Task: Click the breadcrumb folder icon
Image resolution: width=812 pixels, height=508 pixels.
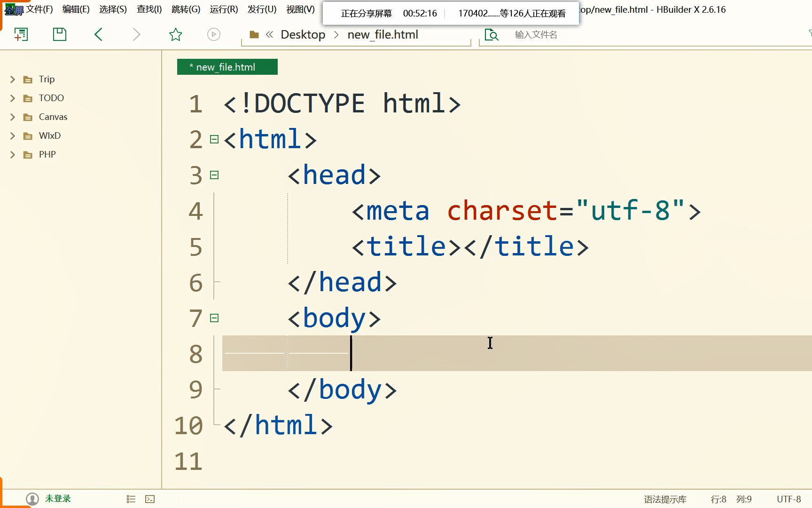Action: click(x=254, y=34)
